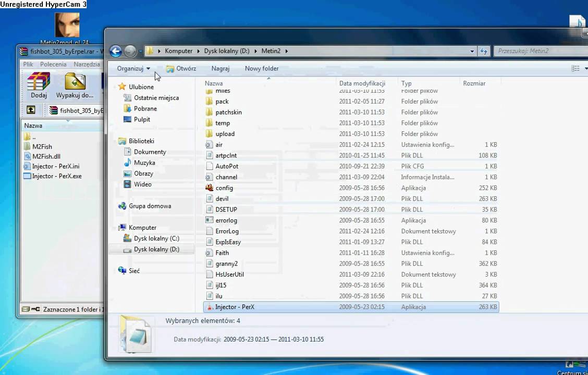This screenshot has width=588, height=375.
Task: Click the Forward arrow in Explorer
Action: pos(130,52)
